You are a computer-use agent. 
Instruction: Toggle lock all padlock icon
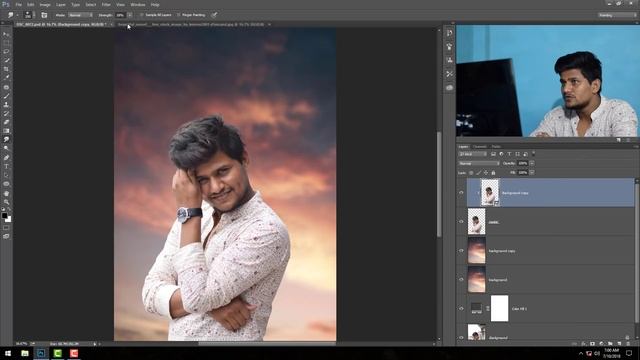[493, 173]
